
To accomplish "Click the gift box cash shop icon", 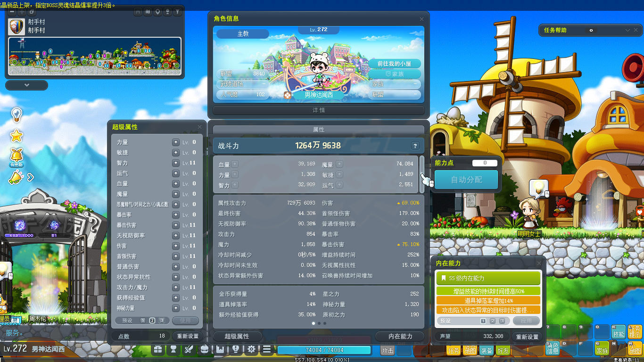I will point(157,350).
